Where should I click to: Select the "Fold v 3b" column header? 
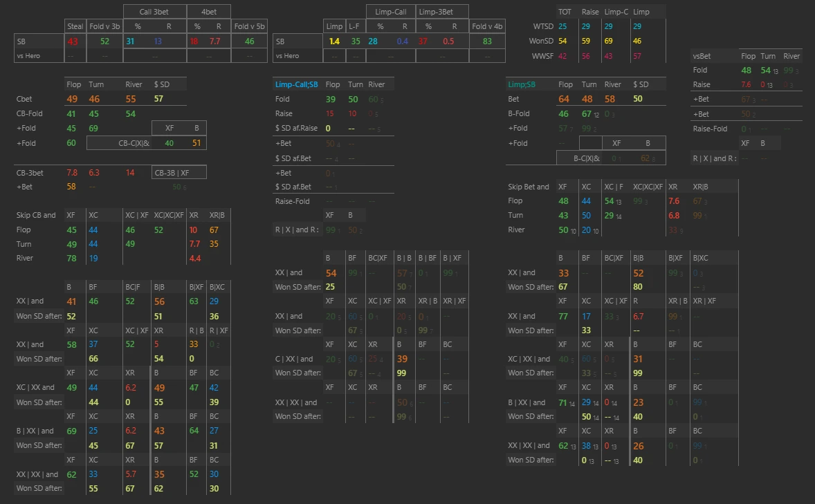tap(104, 26)
